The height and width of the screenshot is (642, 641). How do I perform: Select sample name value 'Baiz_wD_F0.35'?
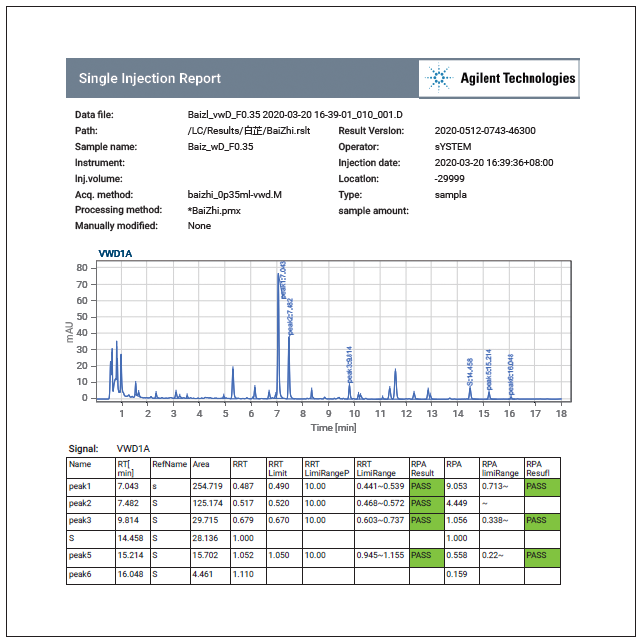point(220,147)
